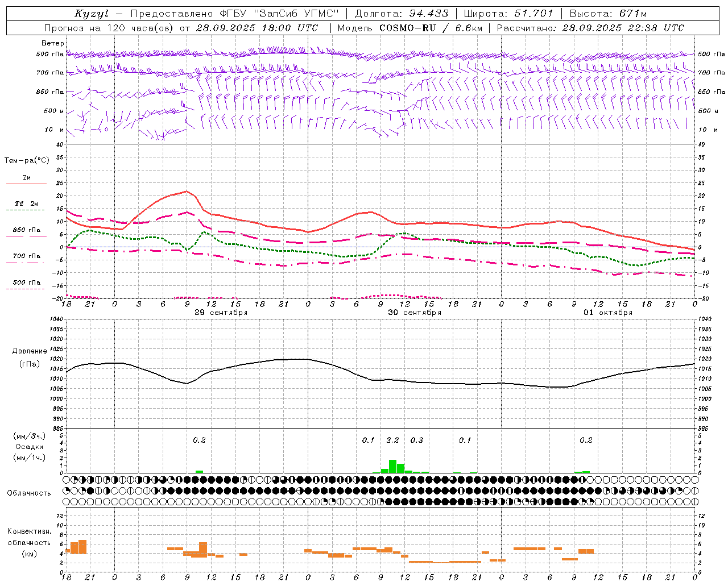Click the "Модель COSMO-RU / 6.6км" text
728x582 pixels.
(x=409, y=28)
